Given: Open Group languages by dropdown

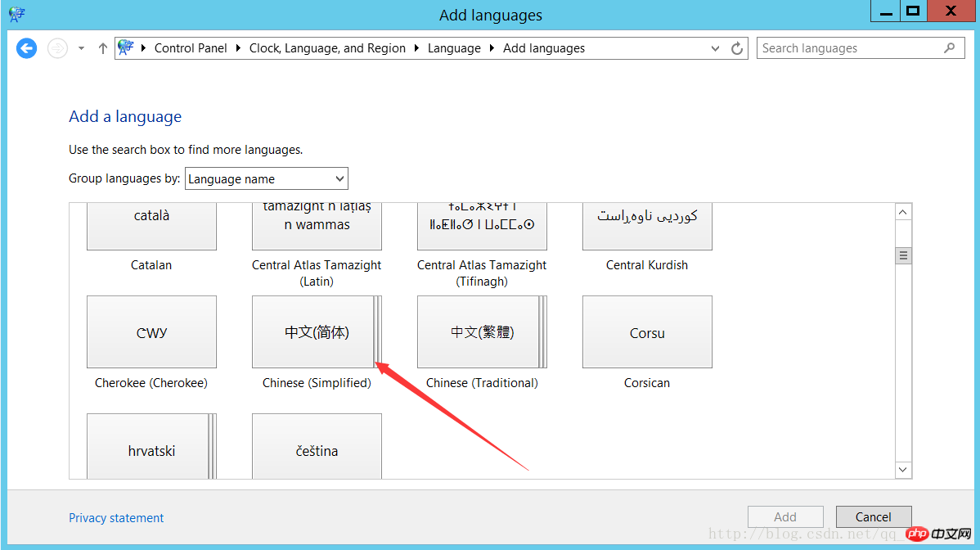Looking at the screenshot, I should [267, 178].
